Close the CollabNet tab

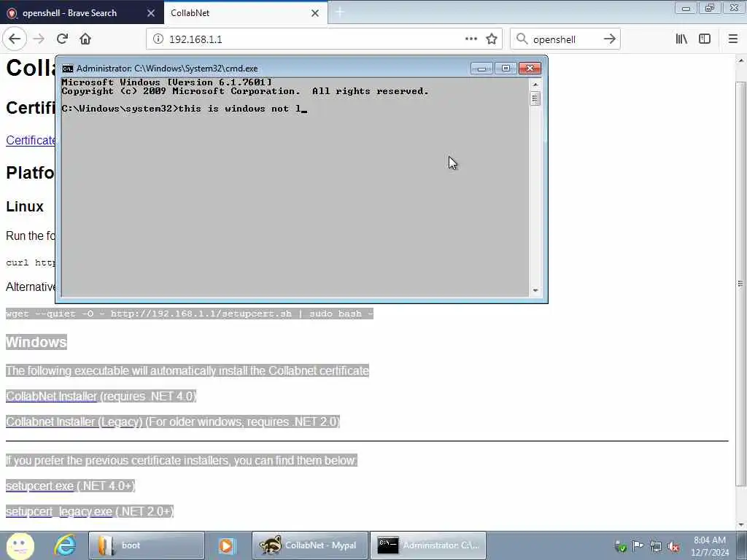pyautogui.click(x=315, y=13)
